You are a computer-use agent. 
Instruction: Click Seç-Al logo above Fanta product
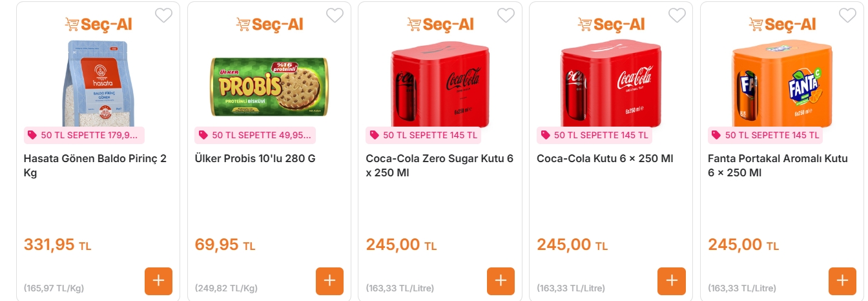point(781,25)
